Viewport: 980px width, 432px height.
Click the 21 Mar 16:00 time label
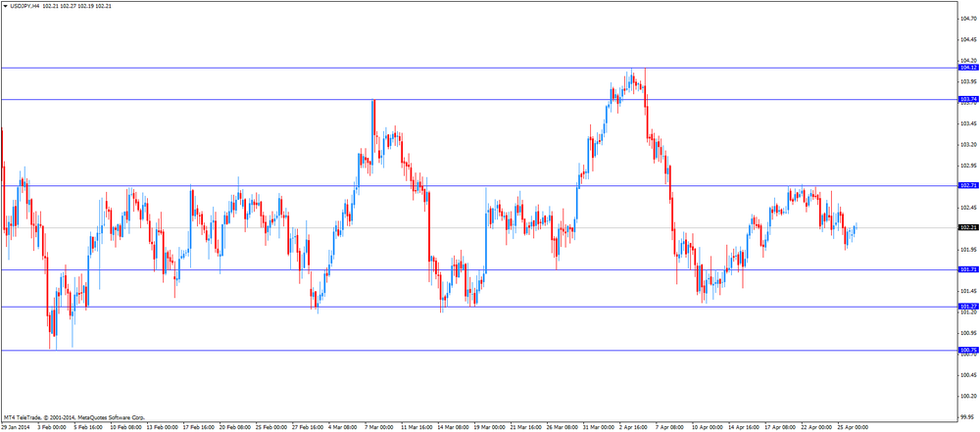point(525,428)
